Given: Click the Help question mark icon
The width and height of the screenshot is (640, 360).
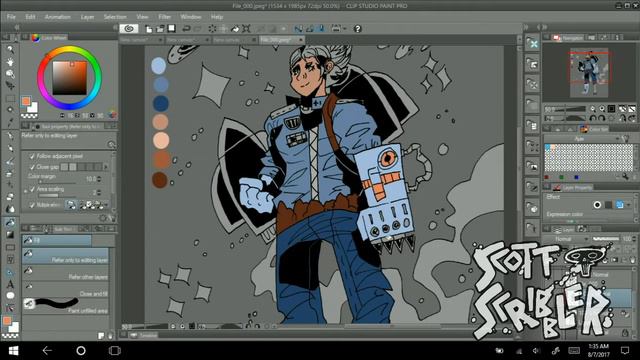Looking at the screenshot, I should tap(358, 29).
